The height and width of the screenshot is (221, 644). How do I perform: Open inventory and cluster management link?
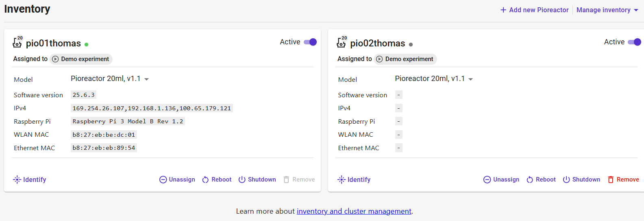354,211
